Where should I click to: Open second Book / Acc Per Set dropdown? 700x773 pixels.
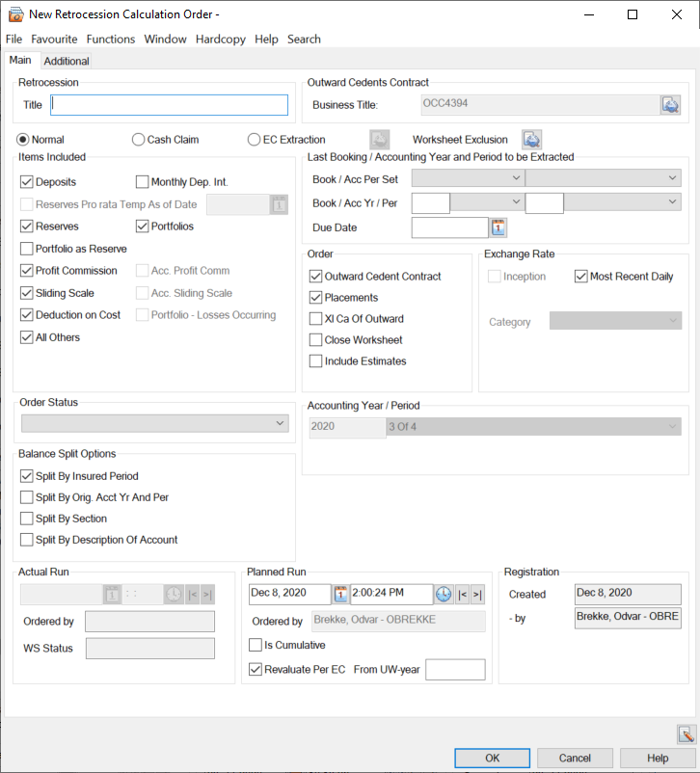(604, 178)
